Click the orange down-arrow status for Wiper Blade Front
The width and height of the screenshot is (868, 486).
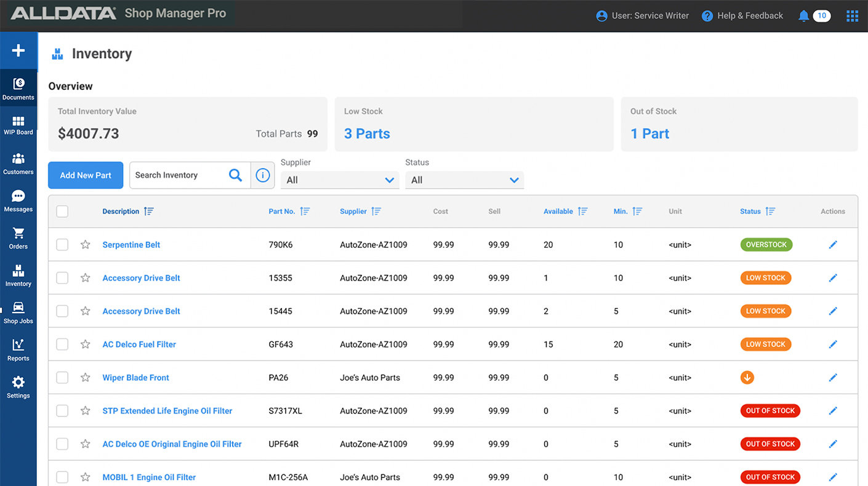(747, 378)
